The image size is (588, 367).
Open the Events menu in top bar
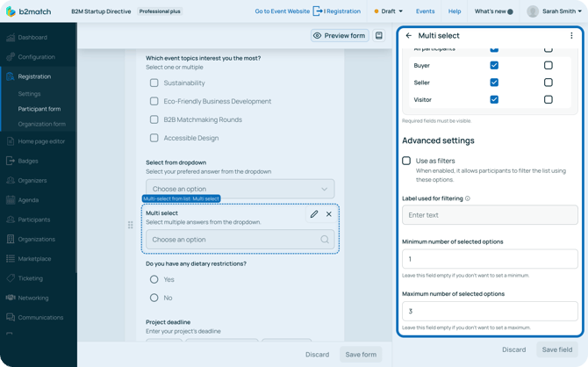pos(425,11)
